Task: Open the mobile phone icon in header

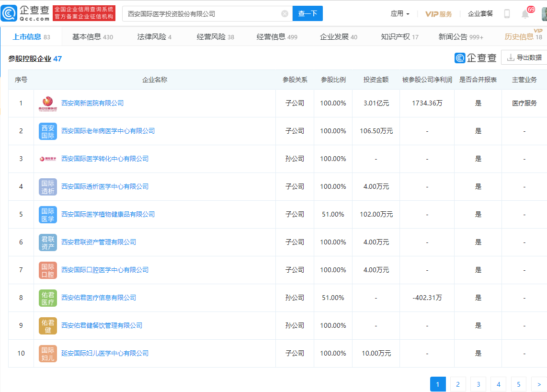Action: 507,13
